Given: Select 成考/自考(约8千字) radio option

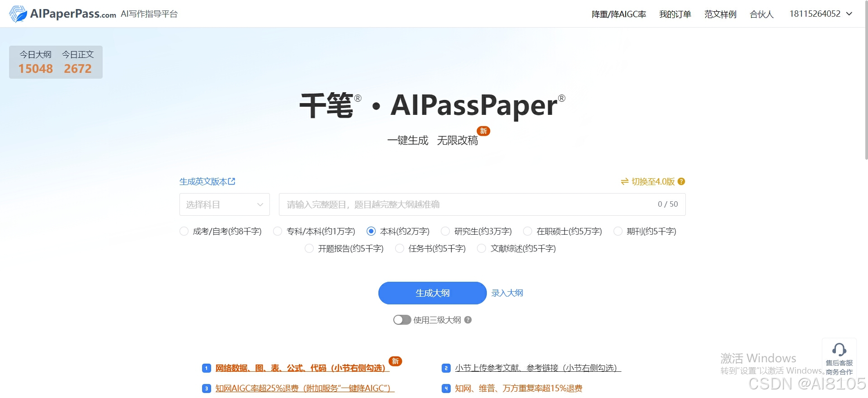Looking at the screenshot, I should tap(184, 231).
